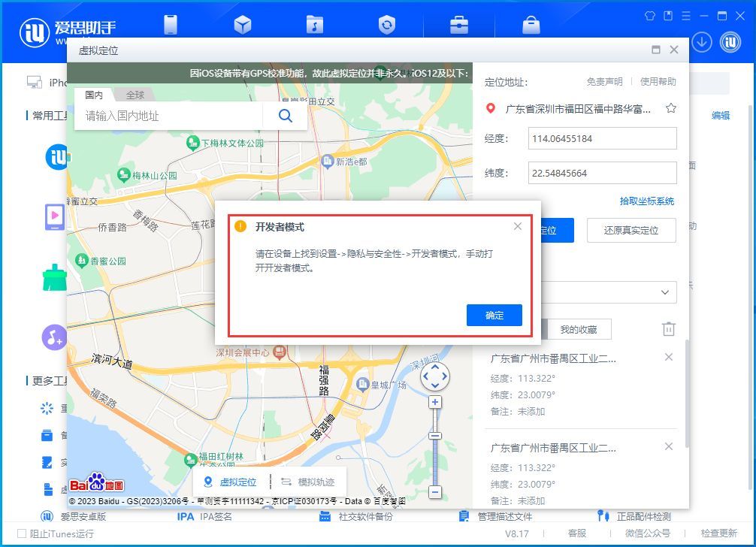Click the skin t-shirt icon in title bar

point(650,16)
